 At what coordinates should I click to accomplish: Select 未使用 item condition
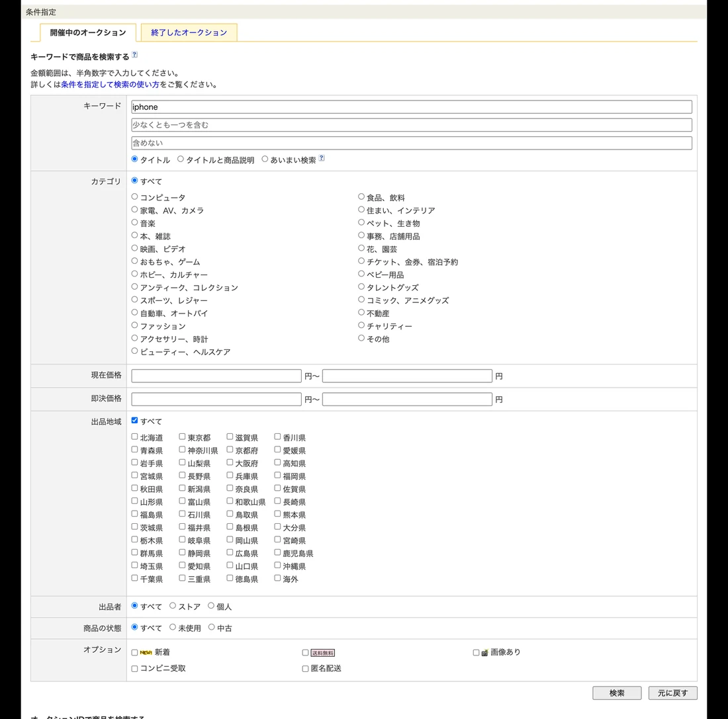(x=173, y=627)
